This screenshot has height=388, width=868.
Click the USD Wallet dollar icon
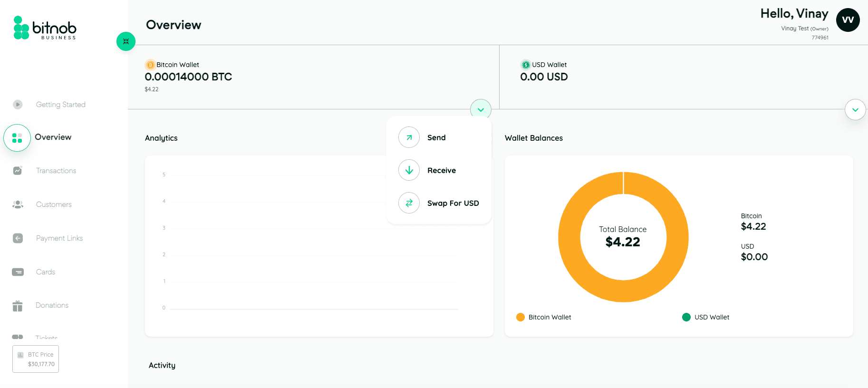click(x=526, y=65)
